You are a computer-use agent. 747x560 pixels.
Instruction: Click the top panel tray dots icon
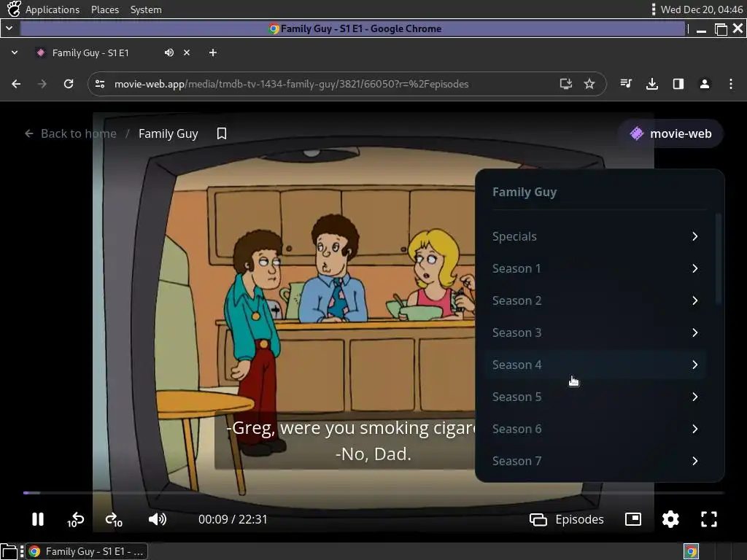(653, 9)
